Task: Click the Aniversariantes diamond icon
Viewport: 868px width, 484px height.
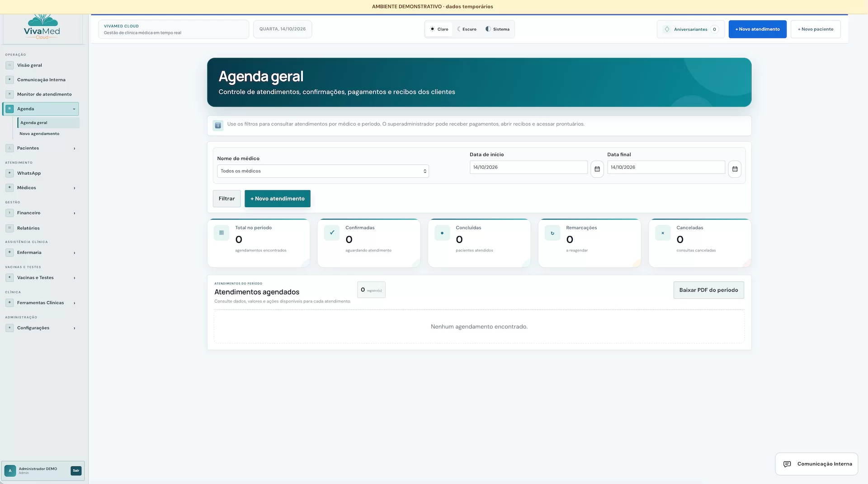Action: pos(667,29)
